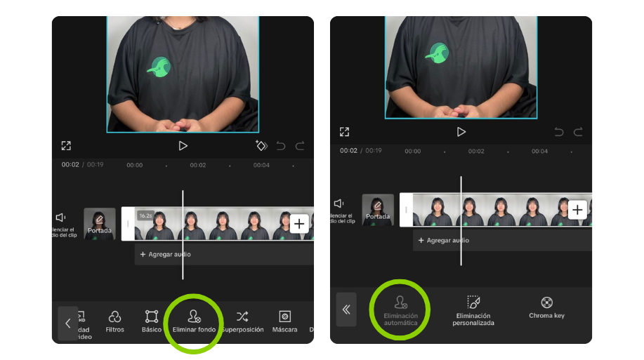Select Eliminación automática option

click(x=400, y=308)
